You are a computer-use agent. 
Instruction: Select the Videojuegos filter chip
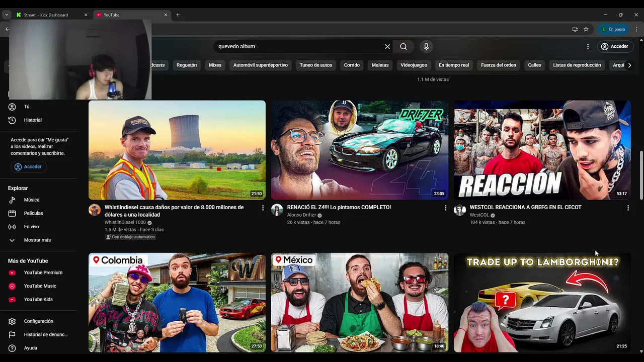[414, 65]
